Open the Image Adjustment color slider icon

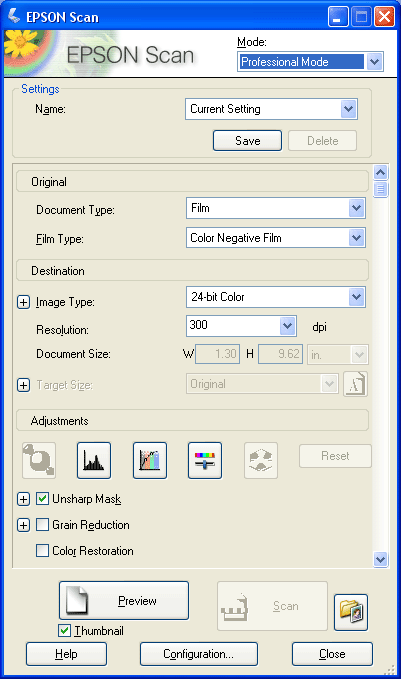tap(205, 460)
